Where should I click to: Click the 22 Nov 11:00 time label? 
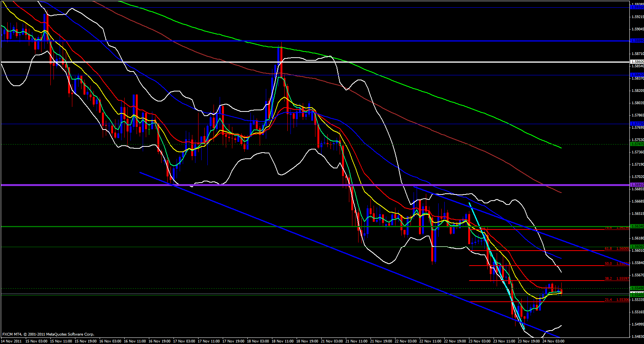(x=430, y=341)
